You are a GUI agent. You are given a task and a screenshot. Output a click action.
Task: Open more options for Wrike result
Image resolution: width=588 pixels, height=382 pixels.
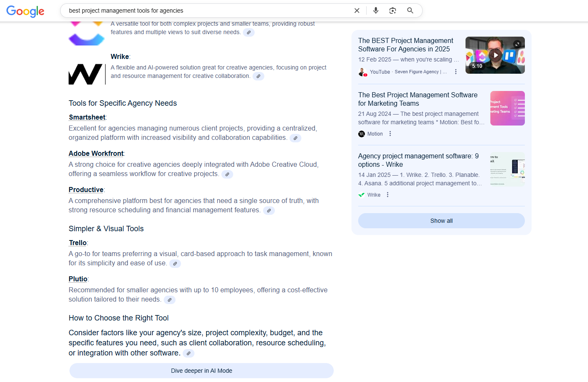click(388, 195)
